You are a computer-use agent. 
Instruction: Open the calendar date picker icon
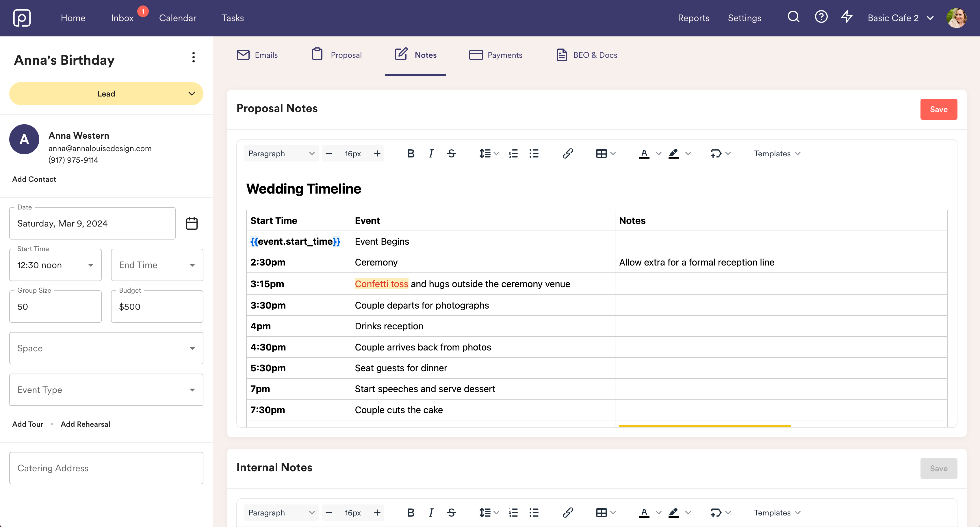[191, 223]
